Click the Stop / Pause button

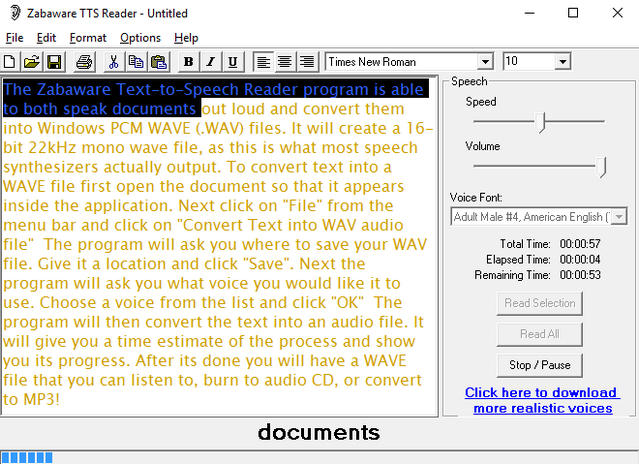540,365
